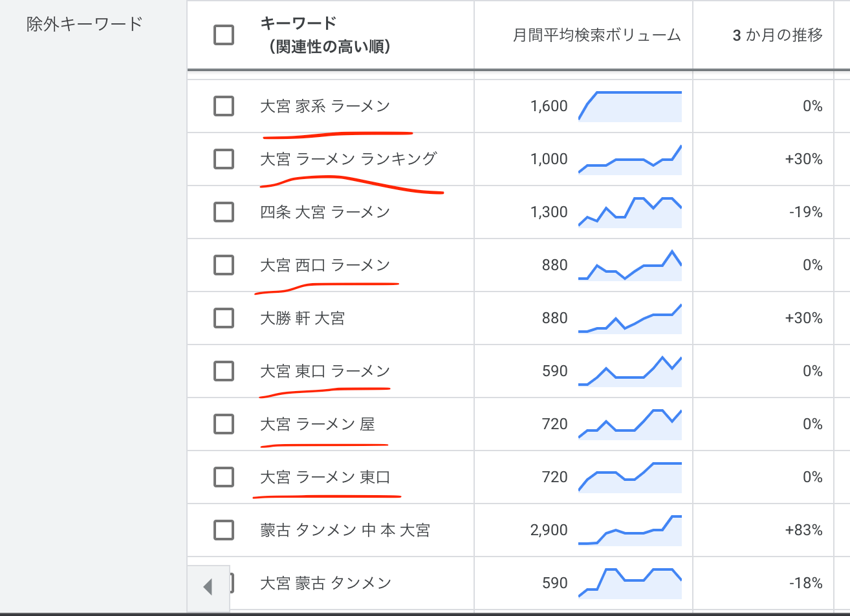Select checkbox for 大宮 ラーメン ランキング

224,159
